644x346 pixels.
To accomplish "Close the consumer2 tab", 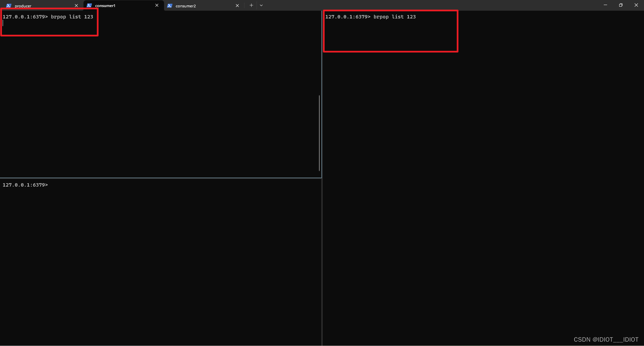I will coord(237,6).
